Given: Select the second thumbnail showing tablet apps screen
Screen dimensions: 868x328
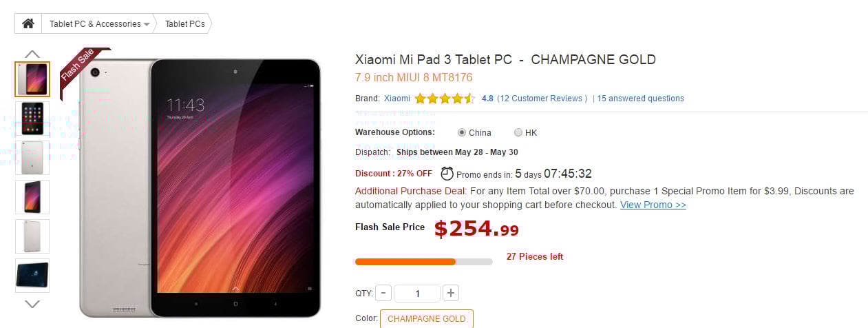Looking at the screenshot, I should tap(32, 119).
